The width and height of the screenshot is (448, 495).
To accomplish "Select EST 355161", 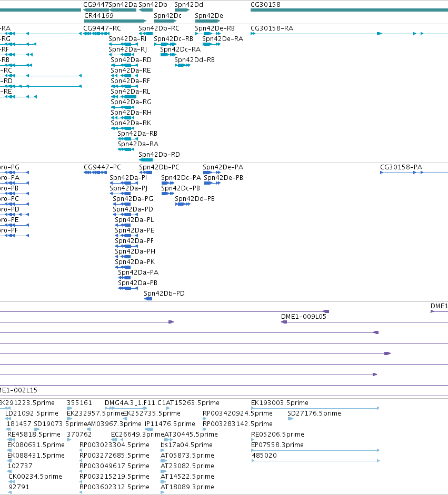I will (x=69, y=408).
